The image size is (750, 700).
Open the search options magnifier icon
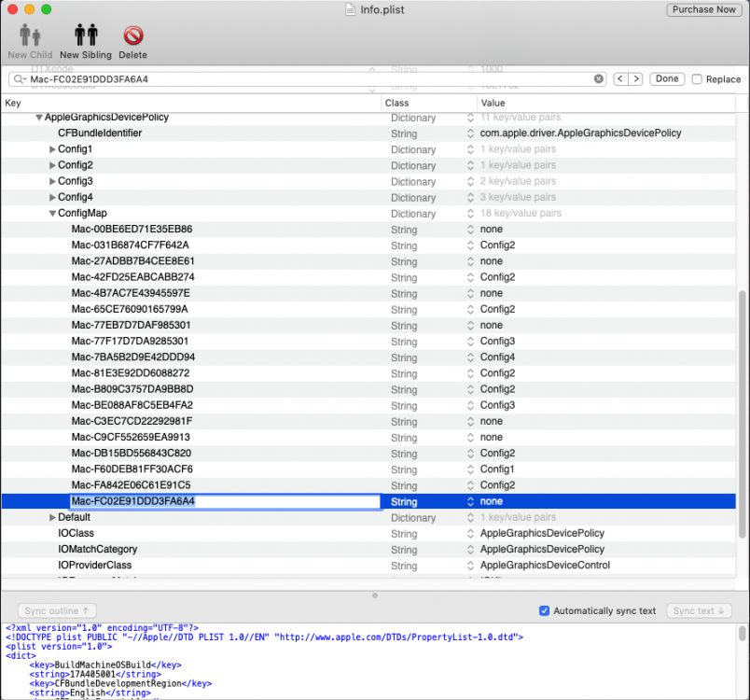tap(19, 79)
